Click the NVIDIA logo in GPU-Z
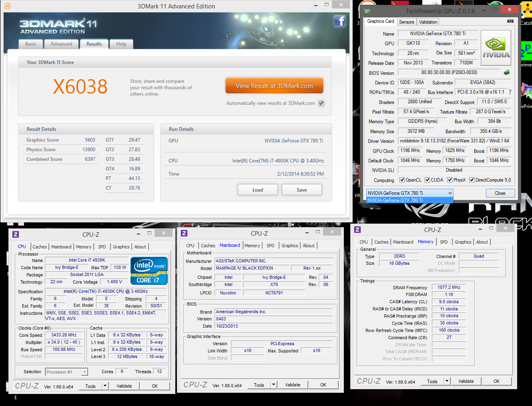532x406 pixels. tap(496, 48)
